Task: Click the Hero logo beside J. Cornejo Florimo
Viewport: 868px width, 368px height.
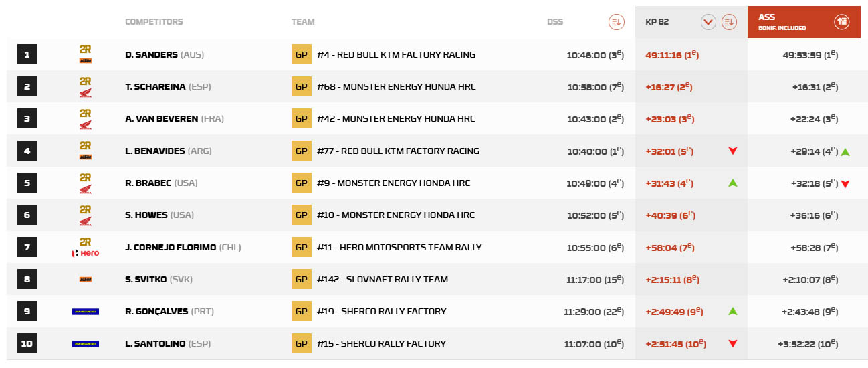Action: pos(85,253)
